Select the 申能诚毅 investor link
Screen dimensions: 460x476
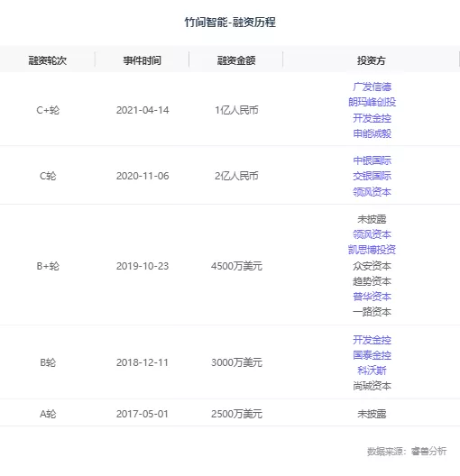click(x=372, y=133)
